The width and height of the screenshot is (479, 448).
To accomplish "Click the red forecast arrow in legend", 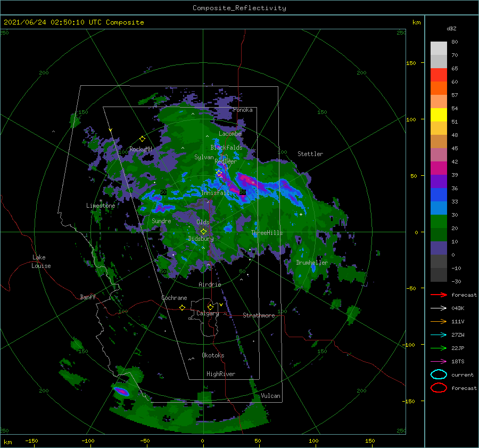I will click(x=439, y=295).
